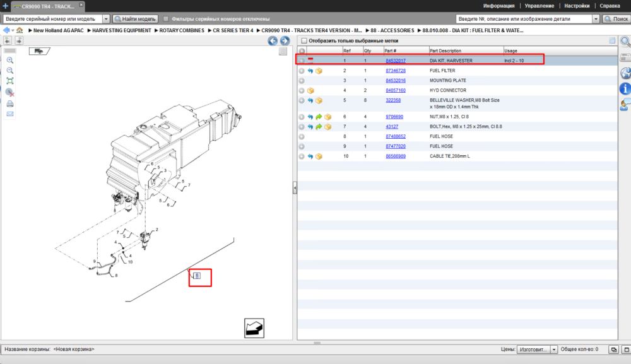The image size is (631, 364).
Task: Toggle the small square box at the diagram's top right
Action: [x=283, y=51]
